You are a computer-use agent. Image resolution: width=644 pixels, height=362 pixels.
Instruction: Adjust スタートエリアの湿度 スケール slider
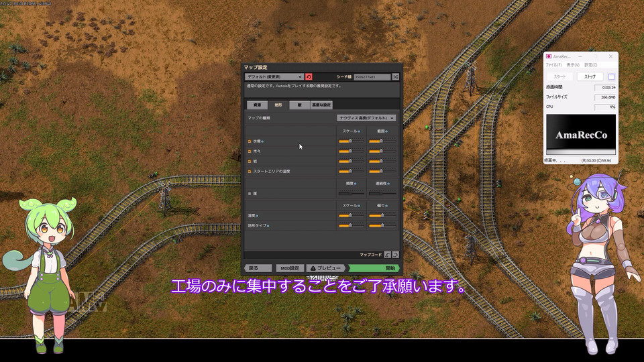point(351,171)
